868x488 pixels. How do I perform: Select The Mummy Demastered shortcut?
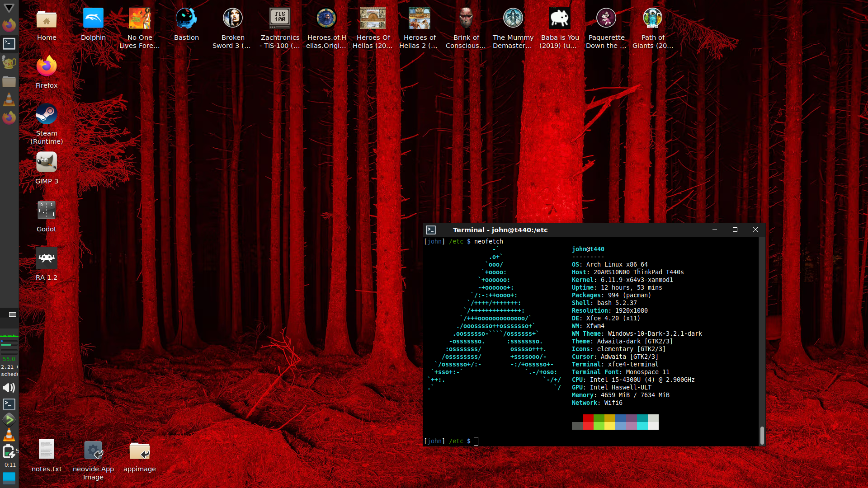(513, 28)
